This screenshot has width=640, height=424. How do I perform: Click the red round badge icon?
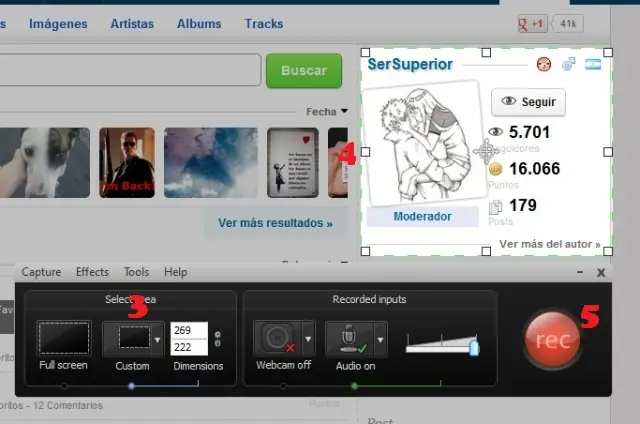tap(544, 64)
